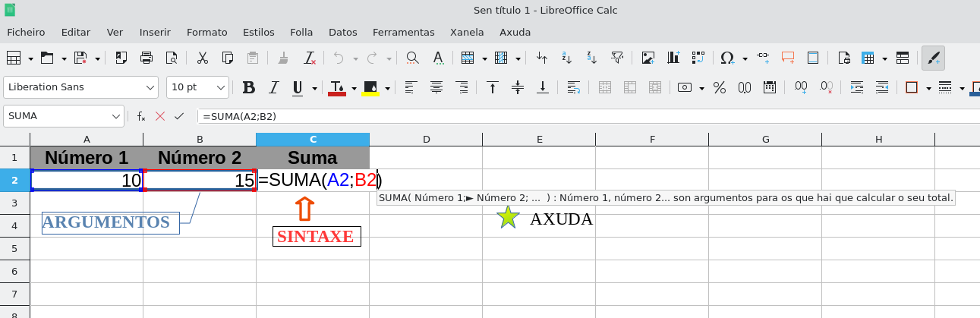Open the Editar menu
The image size is (980, 318).
76,32
